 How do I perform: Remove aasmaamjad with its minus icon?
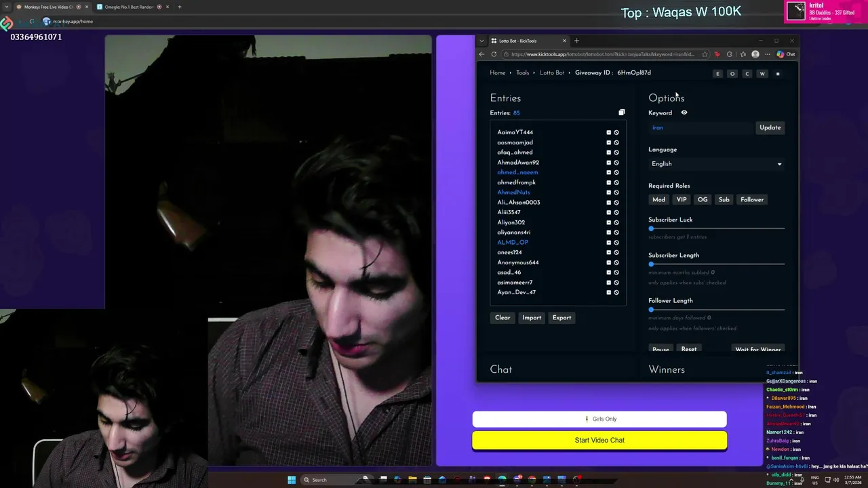pos(608,142)
